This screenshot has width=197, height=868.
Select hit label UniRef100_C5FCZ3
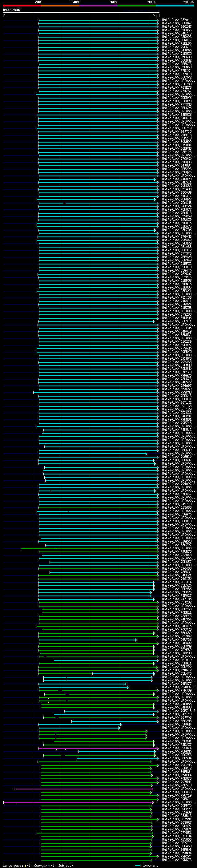(x=177, y=64)
